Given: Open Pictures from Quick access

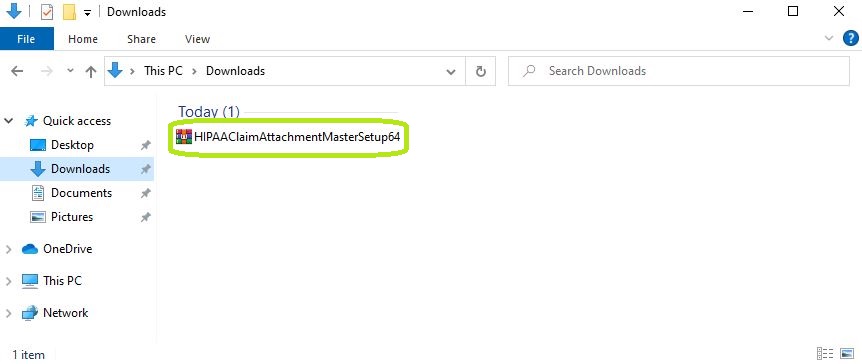Looking at the screenshot, I should (72, 217).
